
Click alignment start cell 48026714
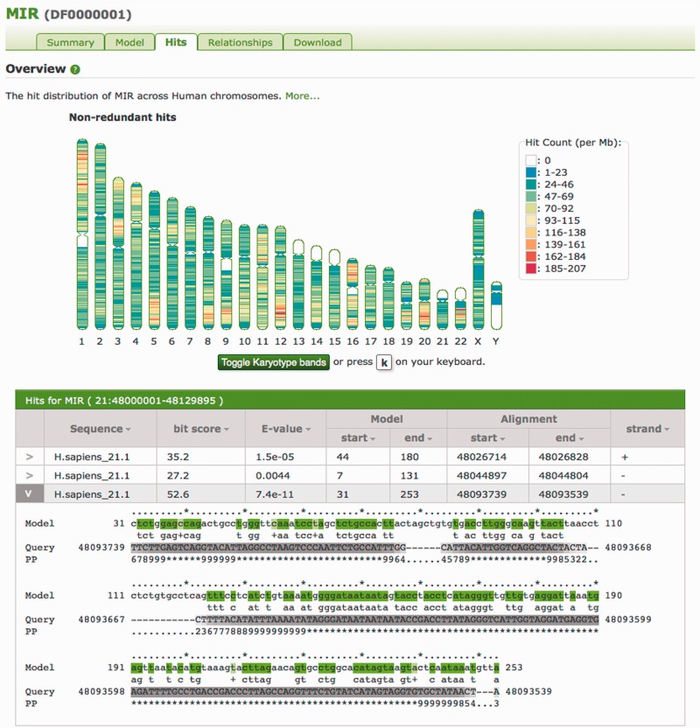pyautogui.click(x=481, y=457)
